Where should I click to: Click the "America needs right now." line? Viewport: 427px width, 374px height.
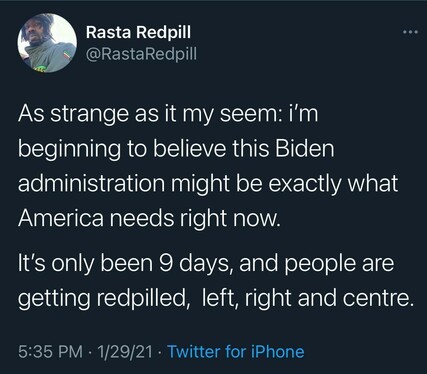point(149,218)
